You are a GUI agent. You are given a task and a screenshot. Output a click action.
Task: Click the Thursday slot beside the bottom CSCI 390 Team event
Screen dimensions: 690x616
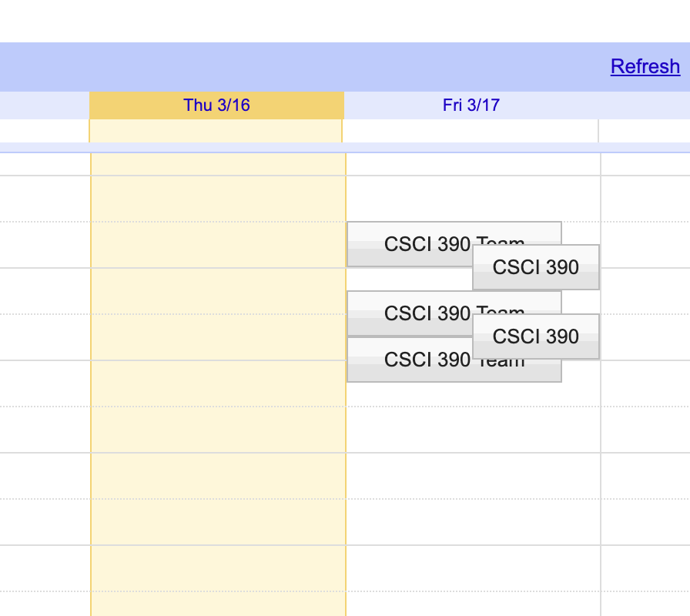pos(218,371)
